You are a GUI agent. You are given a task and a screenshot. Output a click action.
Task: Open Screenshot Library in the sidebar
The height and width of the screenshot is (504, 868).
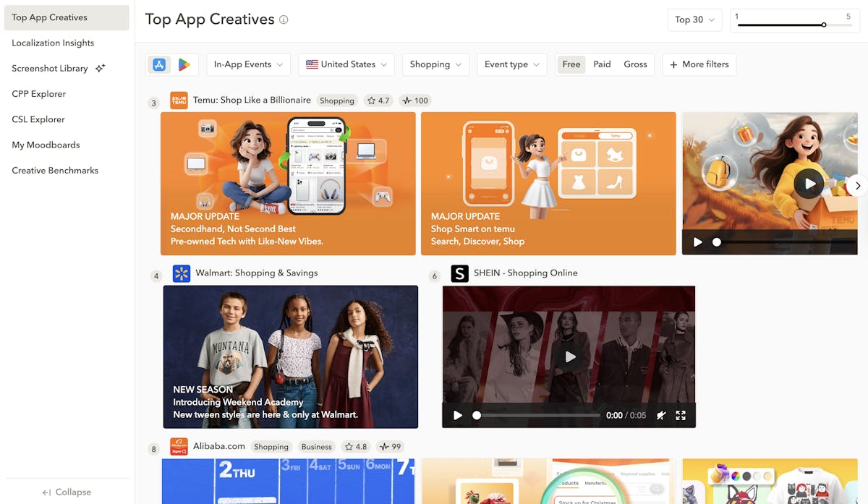[x=50, y=69]
